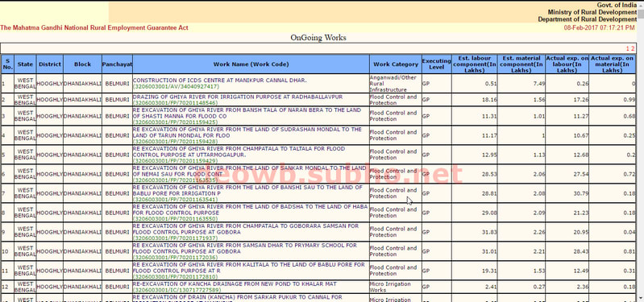Click the 'Panchayat' column header

(x=117, y=64)
